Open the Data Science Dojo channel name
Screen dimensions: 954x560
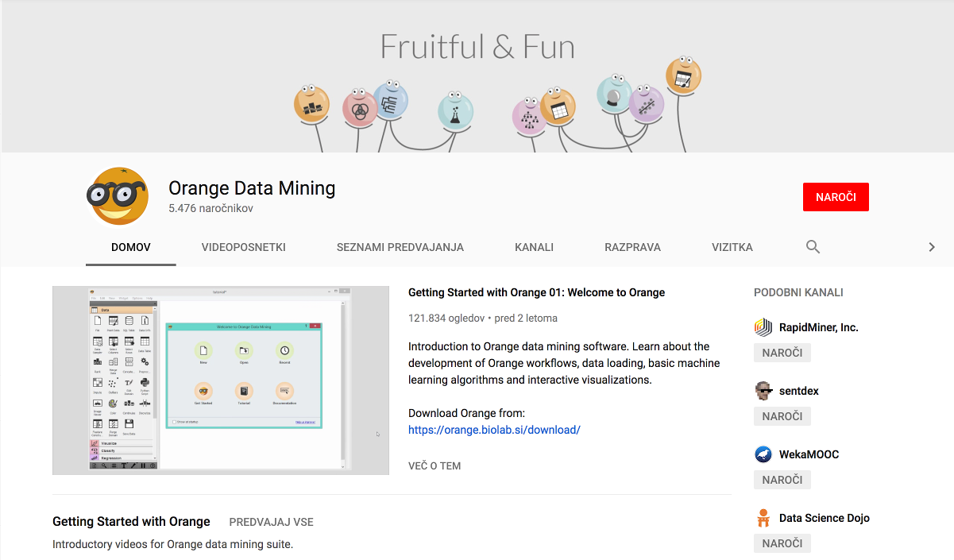825,518
